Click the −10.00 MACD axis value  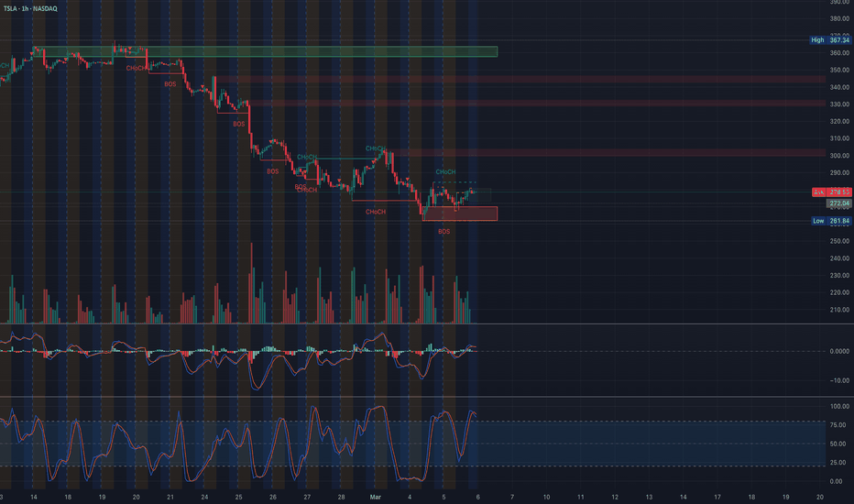point(839,380)
